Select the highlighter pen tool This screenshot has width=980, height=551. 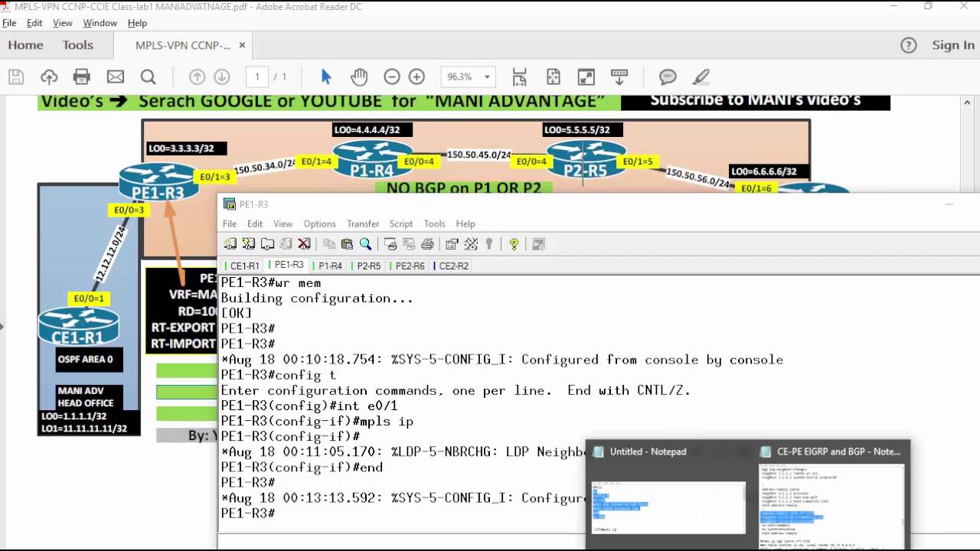point(701,77)
